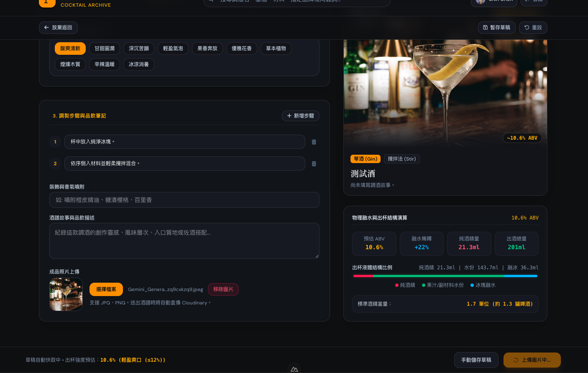Screen dimensions: 588x373
Task: Click the 測試酒 cocktail title
Action: (x=363, y=174)
